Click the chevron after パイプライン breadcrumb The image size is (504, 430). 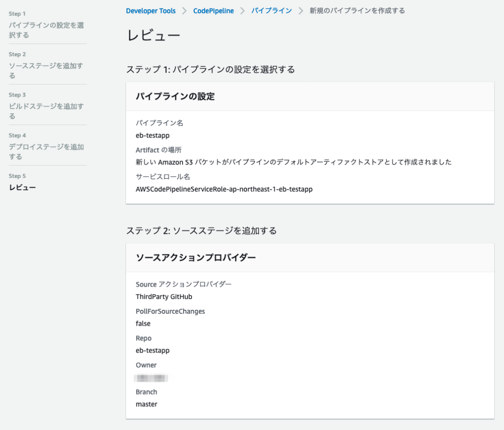pyautogui.click(x=301, y=11)
